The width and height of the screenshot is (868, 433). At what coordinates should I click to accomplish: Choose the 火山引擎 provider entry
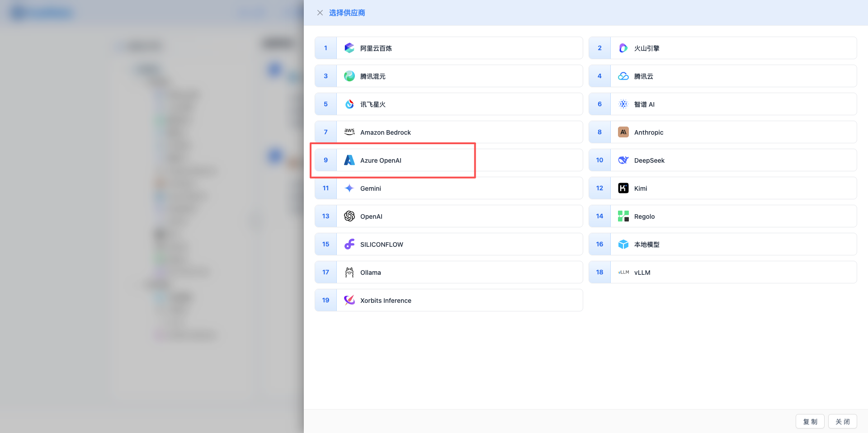pyautogui.click(x=722, y=48)
